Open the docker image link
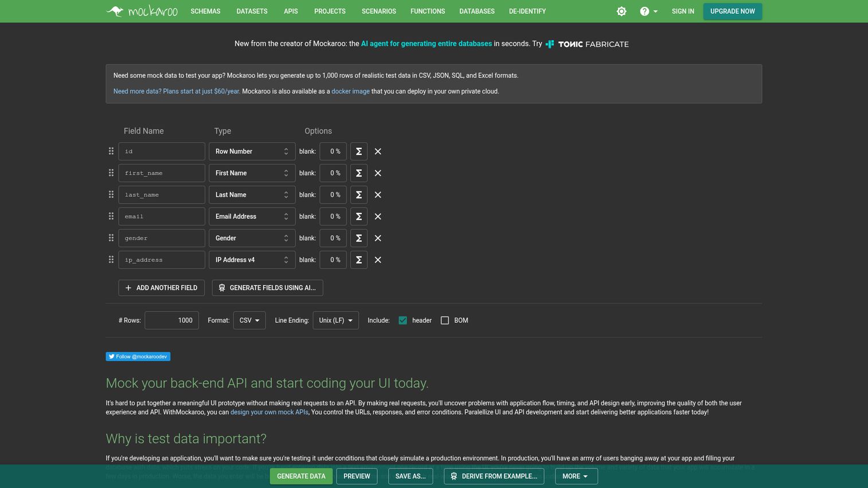This screenshot has height=488, width=868. coord(350,91)
